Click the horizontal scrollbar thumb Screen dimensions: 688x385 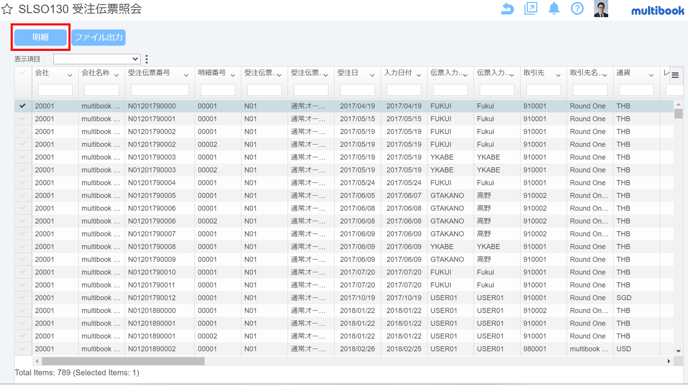point(123,361)
